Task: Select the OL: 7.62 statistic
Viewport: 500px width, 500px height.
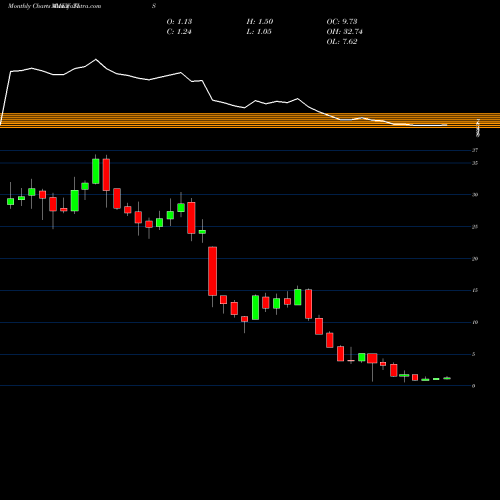Action: pyautogui.click(x=342, y=42)
